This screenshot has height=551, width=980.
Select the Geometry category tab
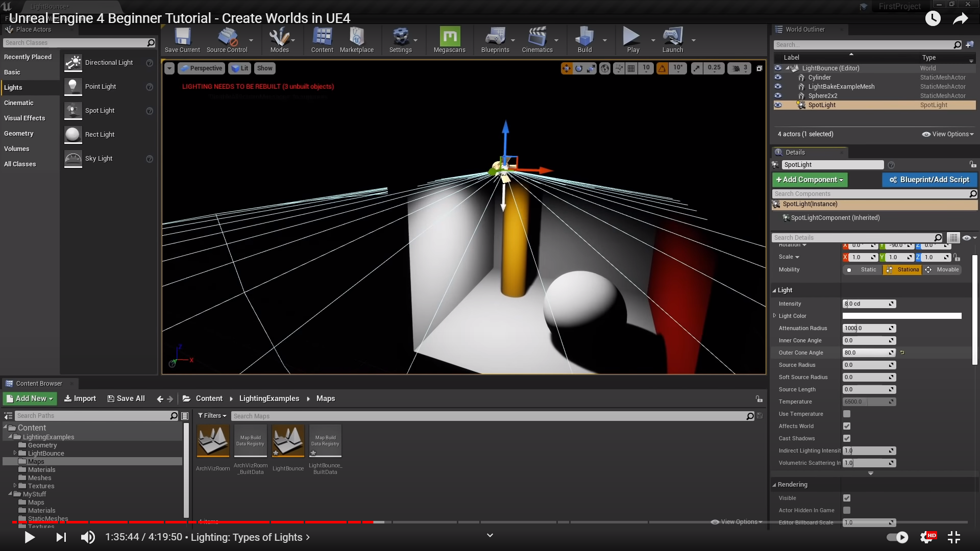click(19, 134)
